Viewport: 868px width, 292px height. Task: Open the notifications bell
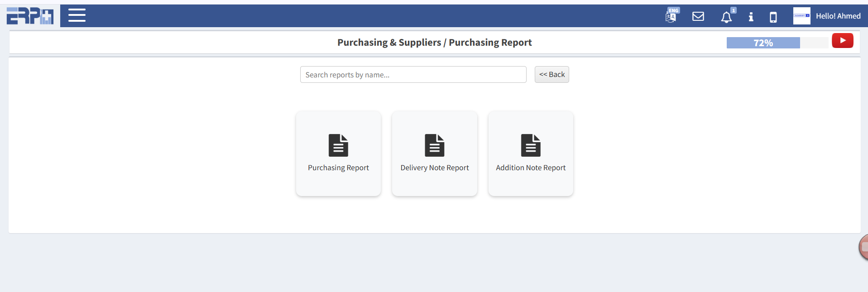tap(726, 17)
